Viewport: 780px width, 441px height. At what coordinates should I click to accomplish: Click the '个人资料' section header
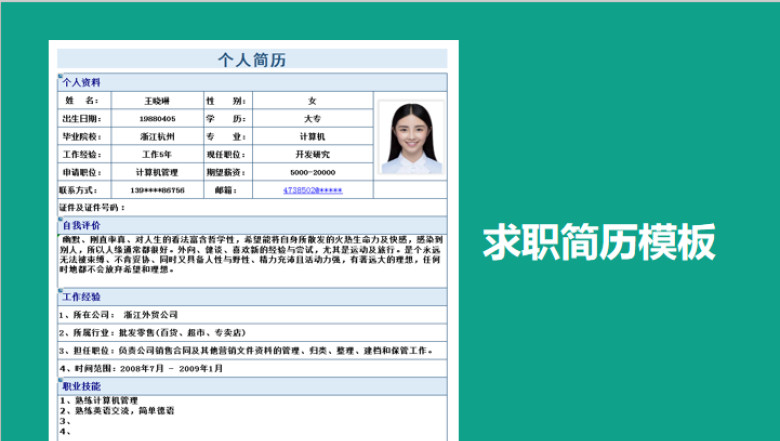tap(252, 83)
